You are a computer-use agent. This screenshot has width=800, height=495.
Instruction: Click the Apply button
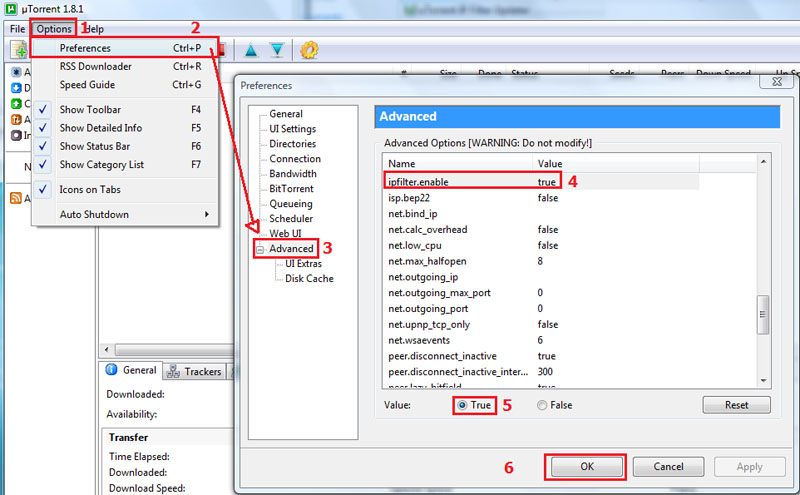coord(749,467)
